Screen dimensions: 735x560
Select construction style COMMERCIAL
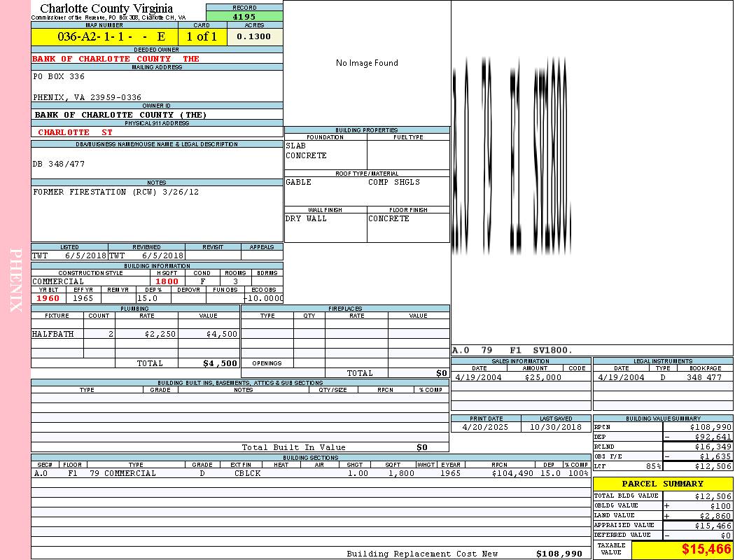tap(58, 281)
